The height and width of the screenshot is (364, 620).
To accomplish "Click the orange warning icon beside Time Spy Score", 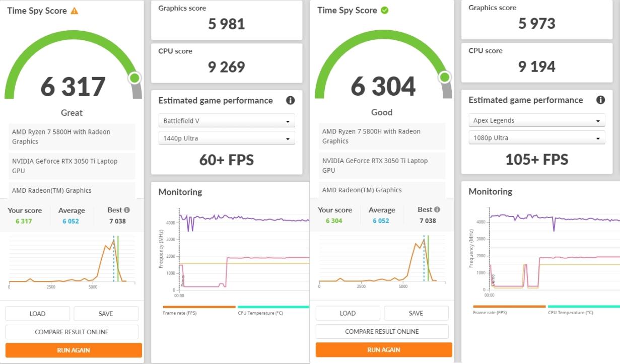I will click(x=75, y=11).
